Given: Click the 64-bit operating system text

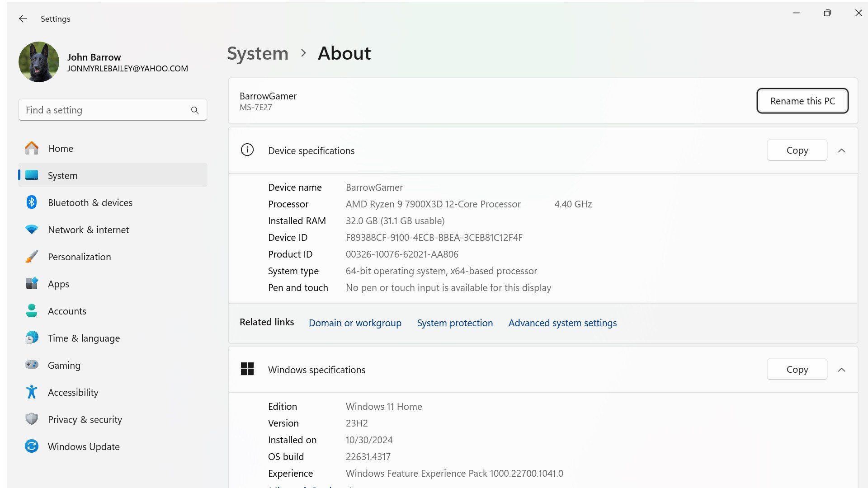Looking at the screenshot, I should click(441, 271).
